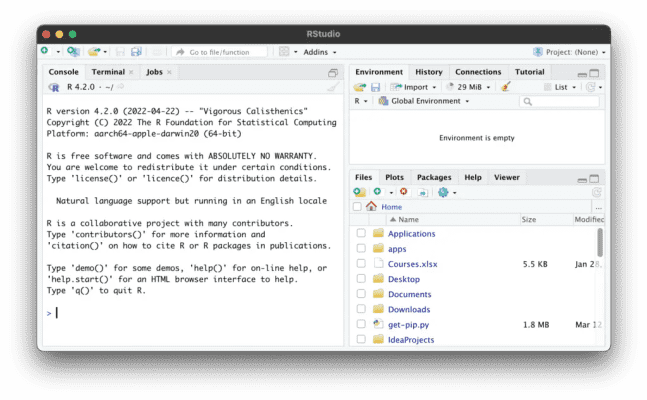The height and width of the screenshot is (400, 647).
Task: Open the Downloads folder link
Action: click(409, 310)
